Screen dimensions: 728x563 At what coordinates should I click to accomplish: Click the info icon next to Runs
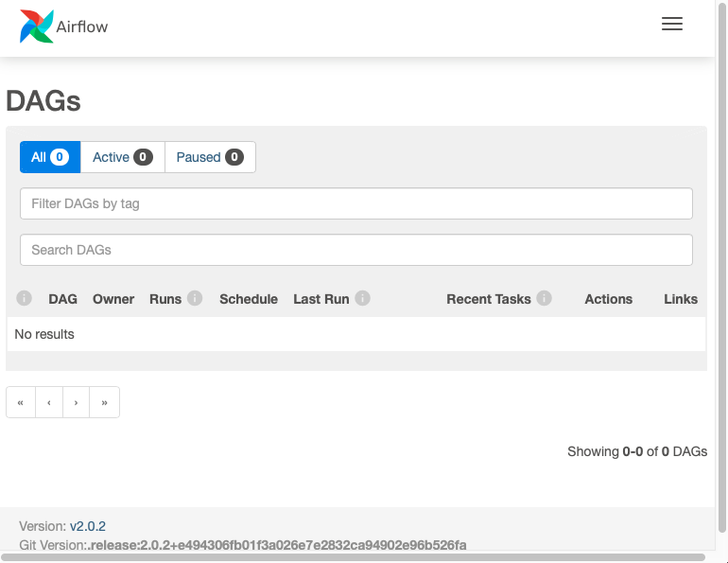point(195,298)
